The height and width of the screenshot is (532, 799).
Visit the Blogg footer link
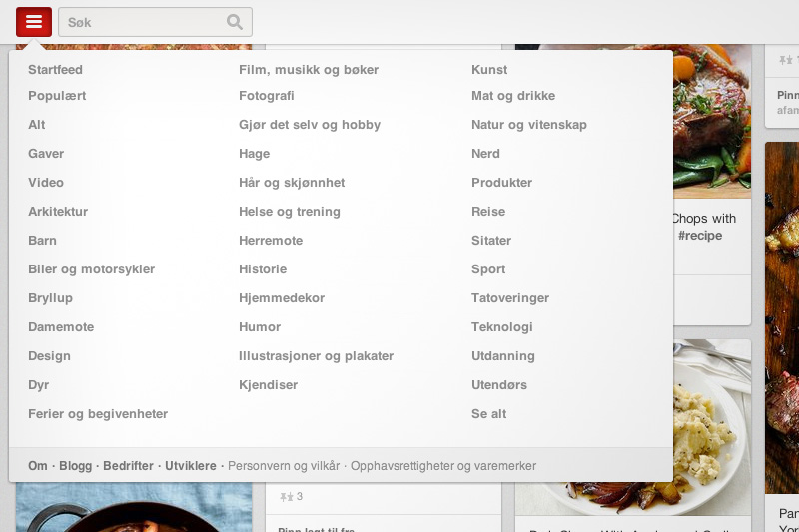[76, 466]
